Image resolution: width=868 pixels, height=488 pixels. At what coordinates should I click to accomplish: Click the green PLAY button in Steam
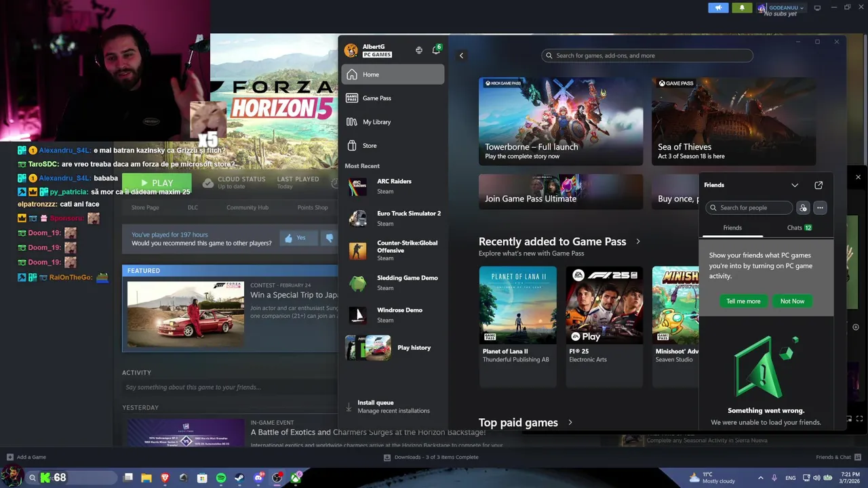tap(157, 183)
